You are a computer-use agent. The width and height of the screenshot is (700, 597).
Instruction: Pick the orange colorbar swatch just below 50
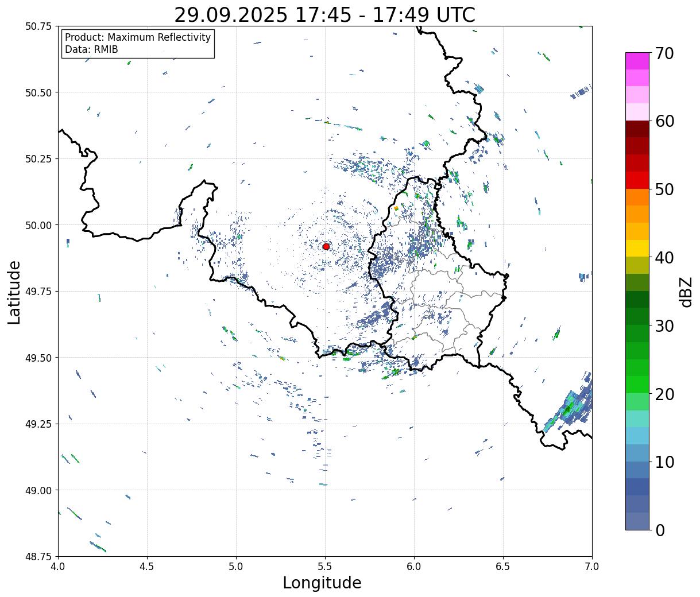pos(637,197)
